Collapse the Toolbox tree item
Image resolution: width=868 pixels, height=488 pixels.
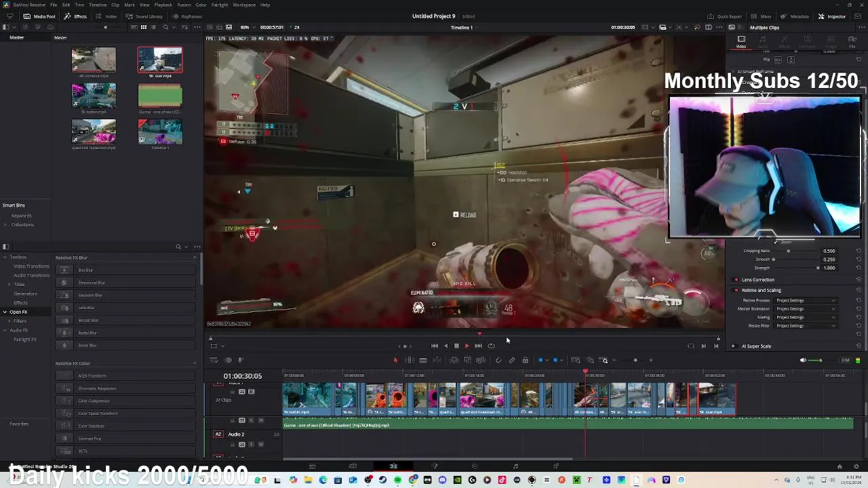coord(5,258)
